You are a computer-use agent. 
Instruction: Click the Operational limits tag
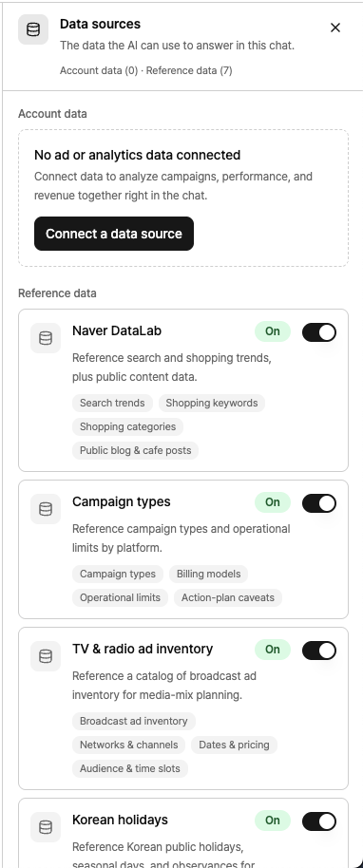[120, 598]
